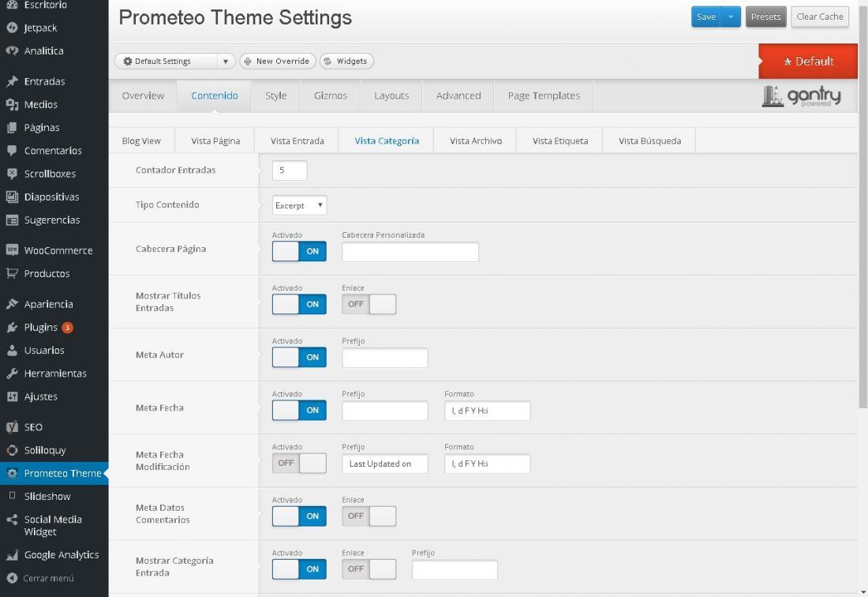Screen dimensions: 868x597
Task: Enable Meta Datos Comentarios Enlace switch
Action: [x=369, y=516]
